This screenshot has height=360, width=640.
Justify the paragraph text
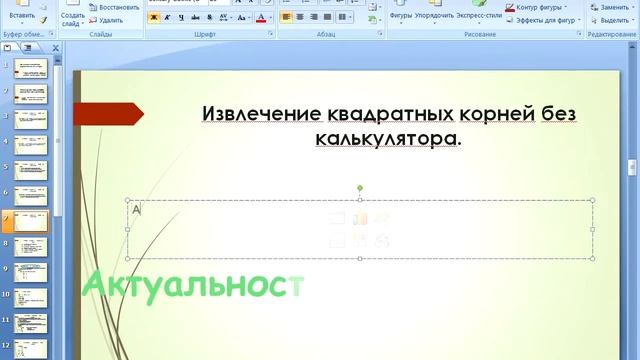click(328, 17)
